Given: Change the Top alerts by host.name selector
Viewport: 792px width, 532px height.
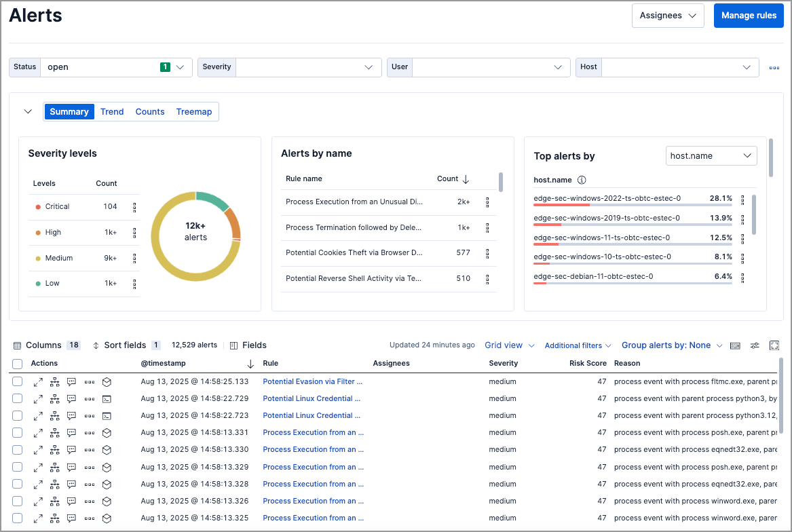Looking at the screenshot, I should (x=711, y=155).
